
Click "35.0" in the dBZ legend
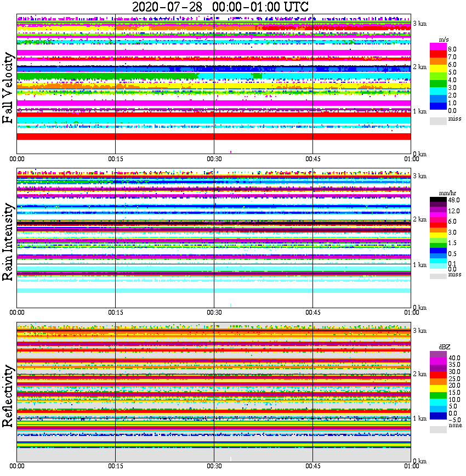(454, 365)
